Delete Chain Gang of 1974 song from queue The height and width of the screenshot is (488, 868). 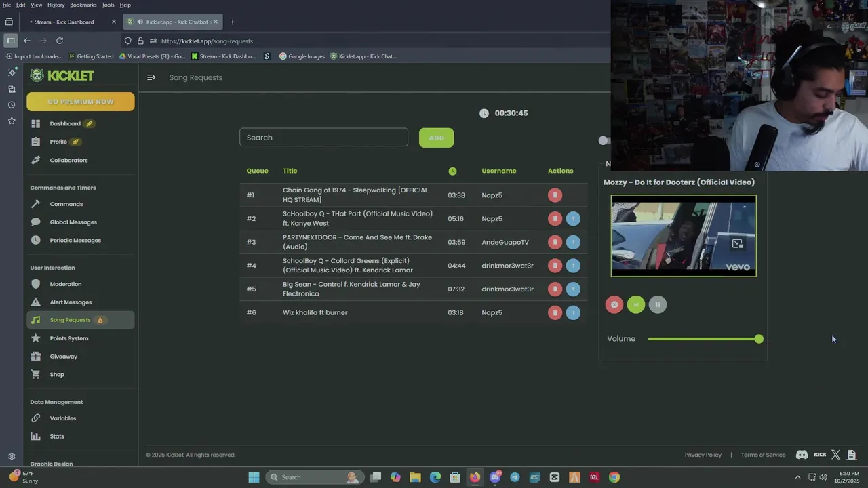(x=555, y=195)
